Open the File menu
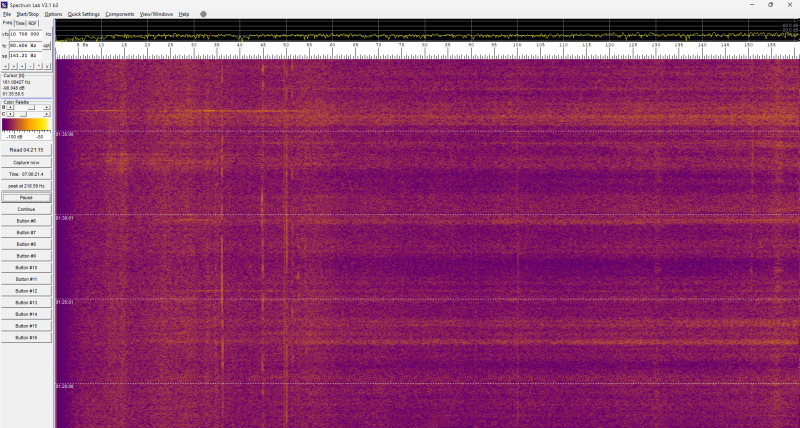This screenshot has height=428, width=800. point(7,14)
